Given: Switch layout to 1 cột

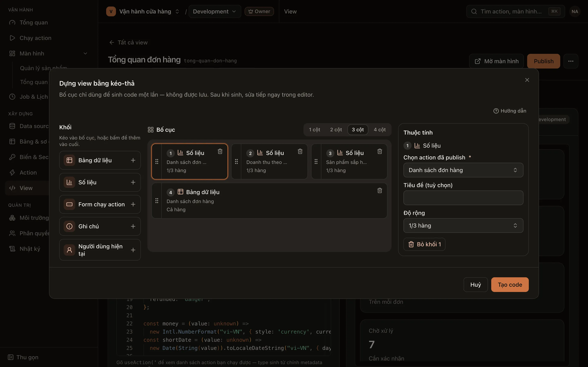Looking at the screenshot, I should (x=314, y=130).
